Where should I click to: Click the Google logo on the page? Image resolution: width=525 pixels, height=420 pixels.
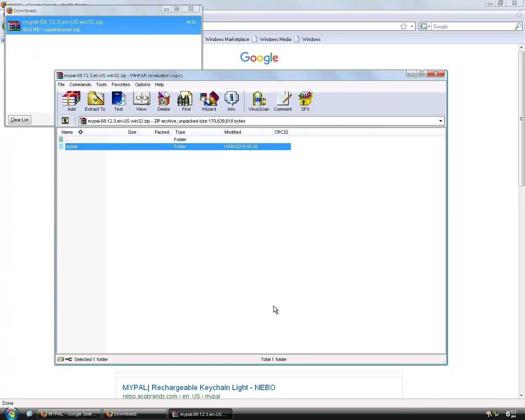[259, 58]
